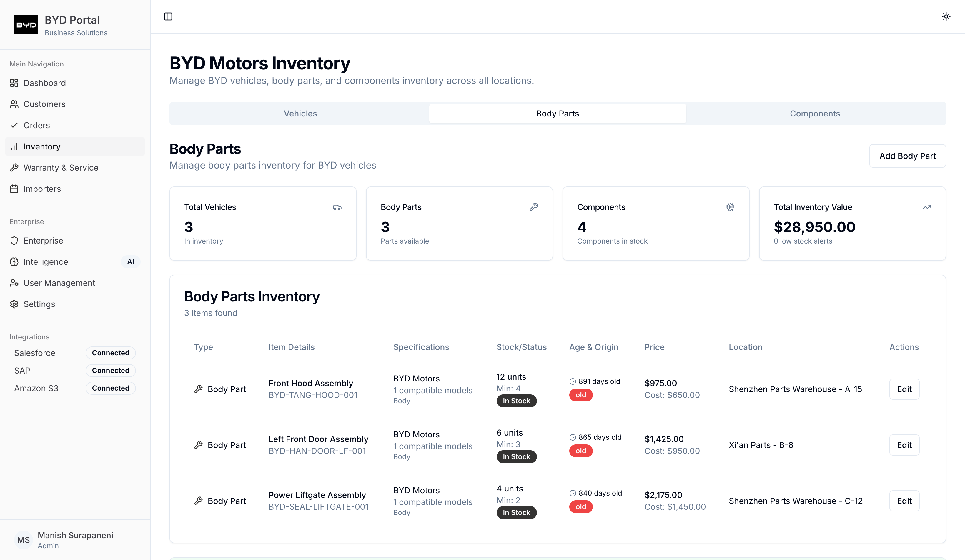This screenshot has width=965, height=560.
Task: Click the Manish Surapaneni user name
Action: (x=75, y=535)
